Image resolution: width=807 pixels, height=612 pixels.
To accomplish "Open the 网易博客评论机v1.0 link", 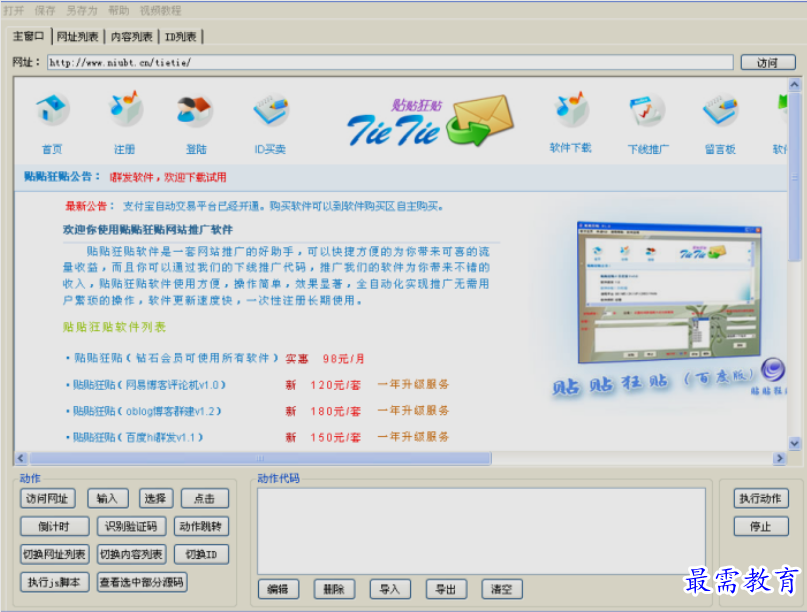I will (149, 384).
